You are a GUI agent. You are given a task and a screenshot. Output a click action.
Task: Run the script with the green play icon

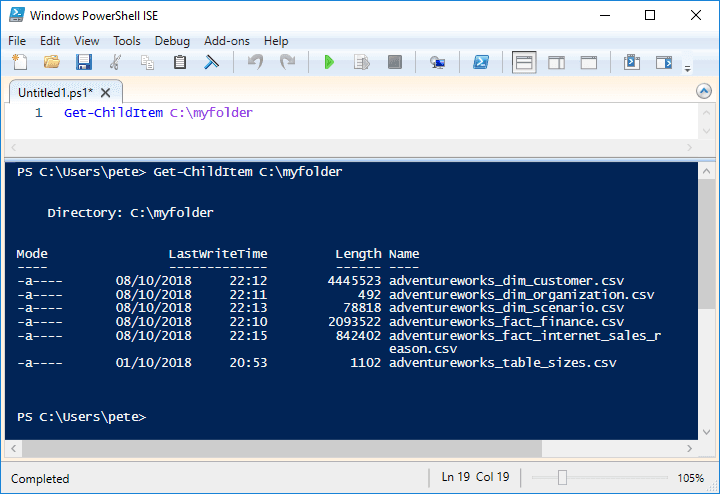(329, 62)
